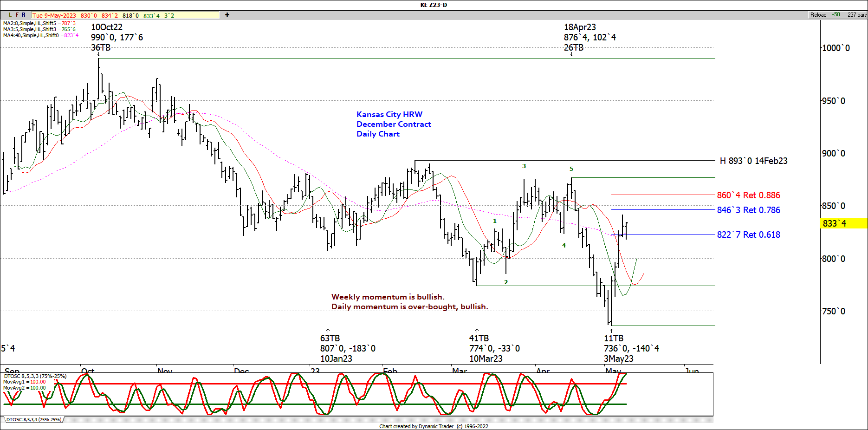Click the green wave label 5
This screenshot has width=868, height=430.
coord(571,169)
